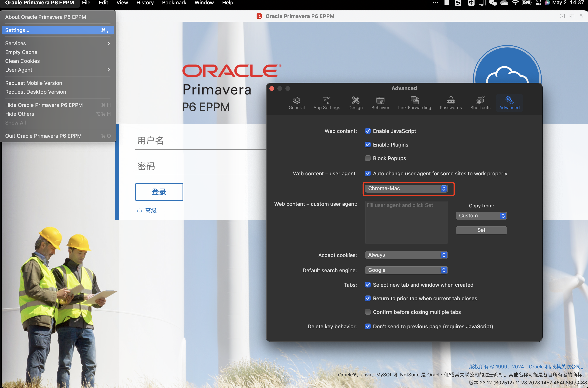
Task: Open the Link Forwarding tab
Action: tap(414, 103)
